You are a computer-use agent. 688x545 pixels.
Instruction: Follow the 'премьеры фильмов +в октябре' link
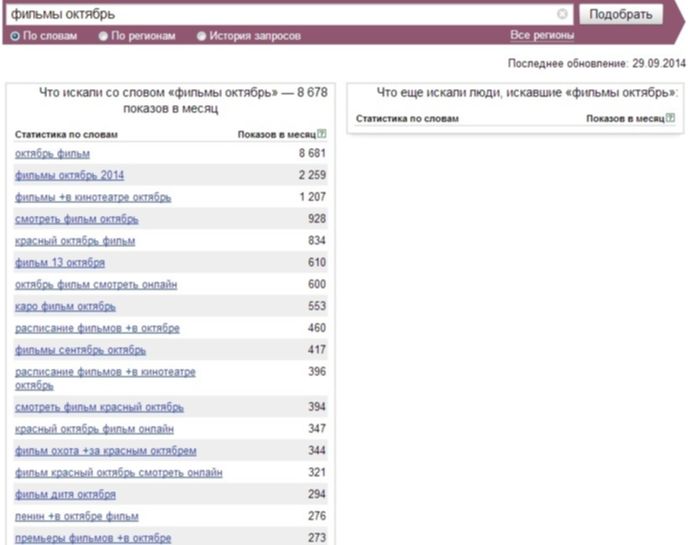[93, 538]
